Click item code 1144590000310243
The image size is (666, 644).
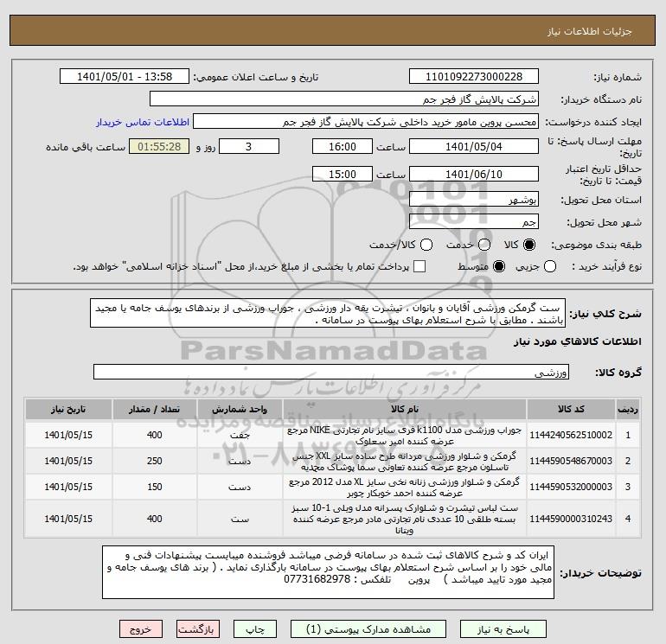571,520
